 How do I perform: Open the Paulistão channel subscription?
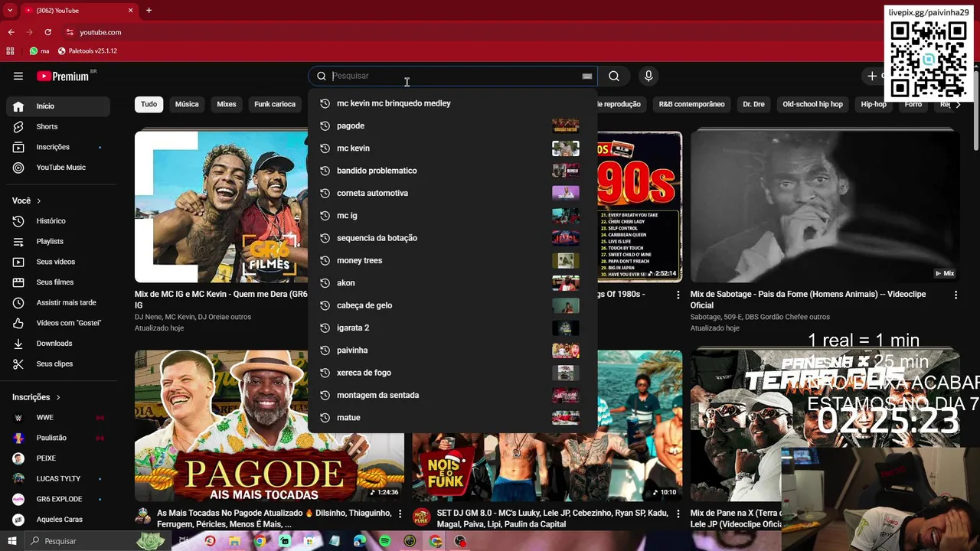tap(58, 438)
